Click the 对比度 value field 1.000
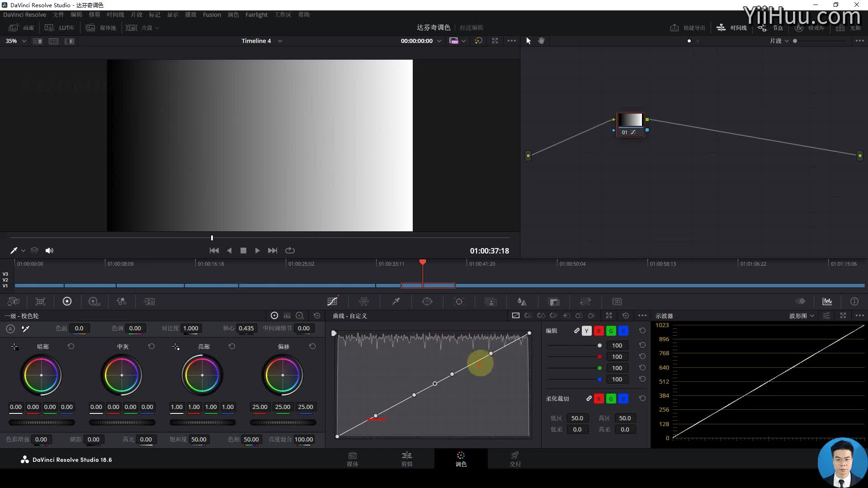Image resolution: width=868 pixels, height=488 pixels. coord(191,328)
